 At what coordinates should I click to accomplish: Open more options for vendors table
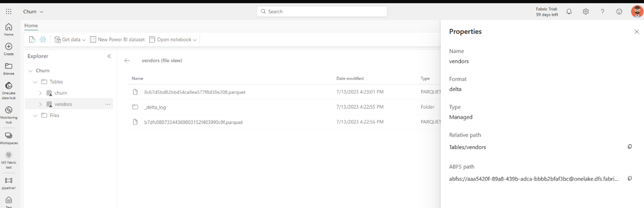[107, 104]
